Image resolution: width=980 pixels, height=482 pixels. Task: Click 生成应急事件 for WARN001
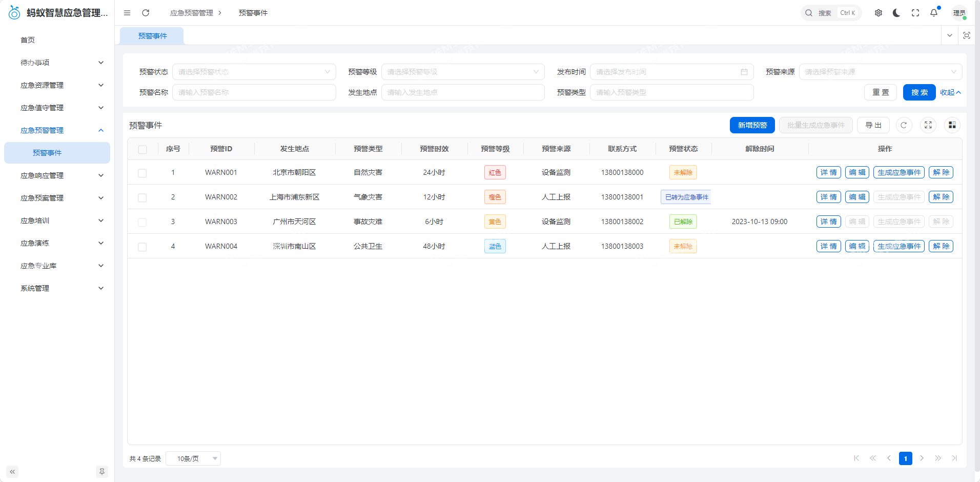pos(899,172)
